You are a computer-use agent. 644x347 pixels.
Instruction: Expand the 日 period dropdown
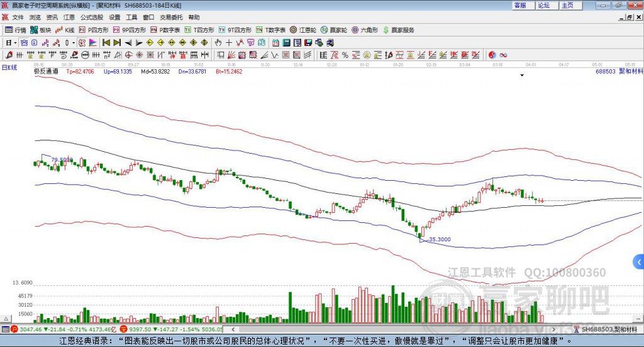[15, 43]
